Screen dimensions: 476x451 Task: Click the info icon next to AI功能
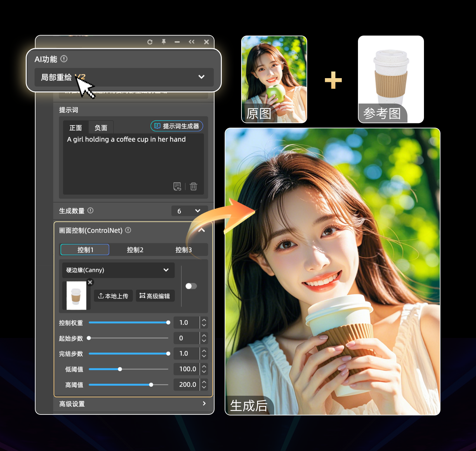tap(64, 59)
